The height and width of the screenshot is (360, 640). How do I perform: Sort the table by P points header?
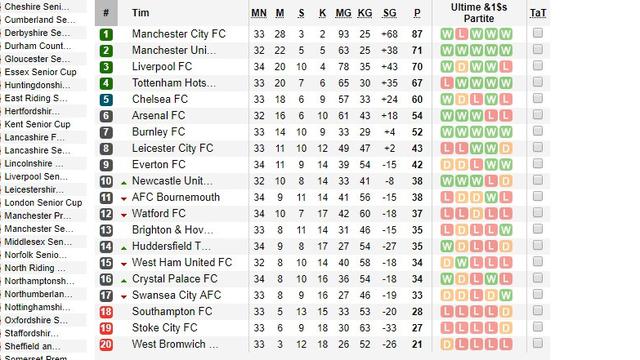click(x=417, y=13)
